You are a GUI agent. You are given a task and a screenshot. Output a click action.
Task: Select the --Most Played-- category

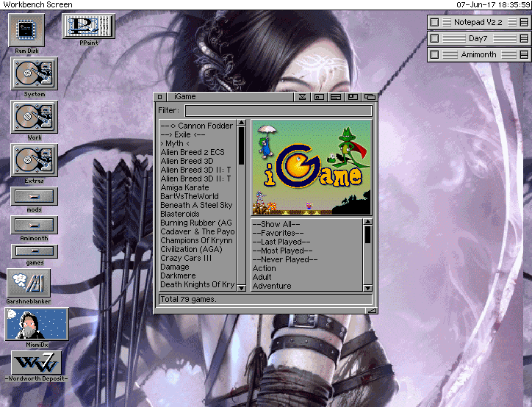(x=307, y=251)
